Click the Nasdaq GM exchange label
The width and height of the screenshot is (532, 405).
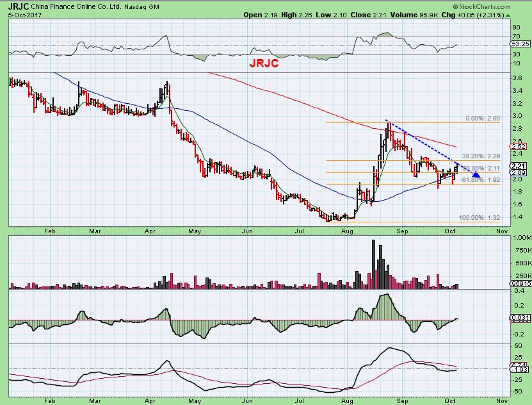click(x=142, y=7)
